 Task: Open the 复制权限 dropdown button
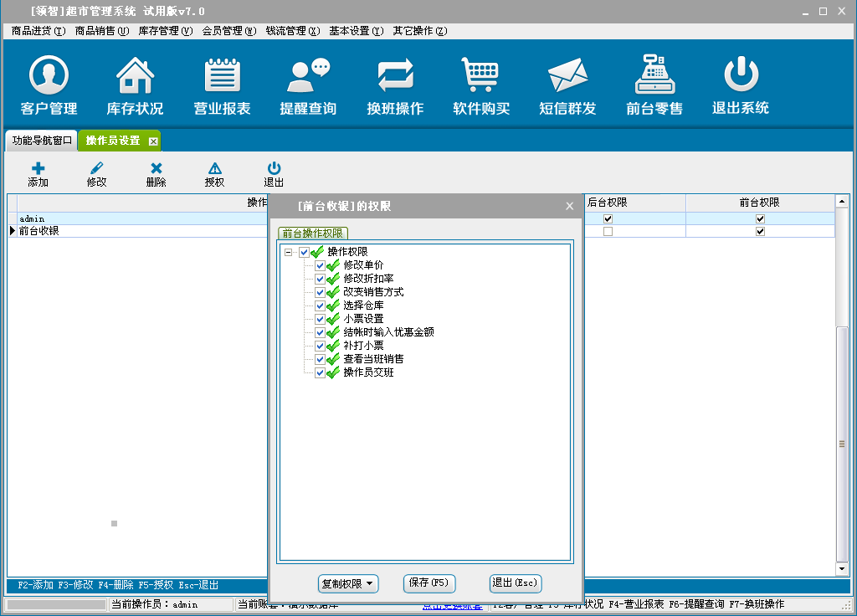(347, 583)
